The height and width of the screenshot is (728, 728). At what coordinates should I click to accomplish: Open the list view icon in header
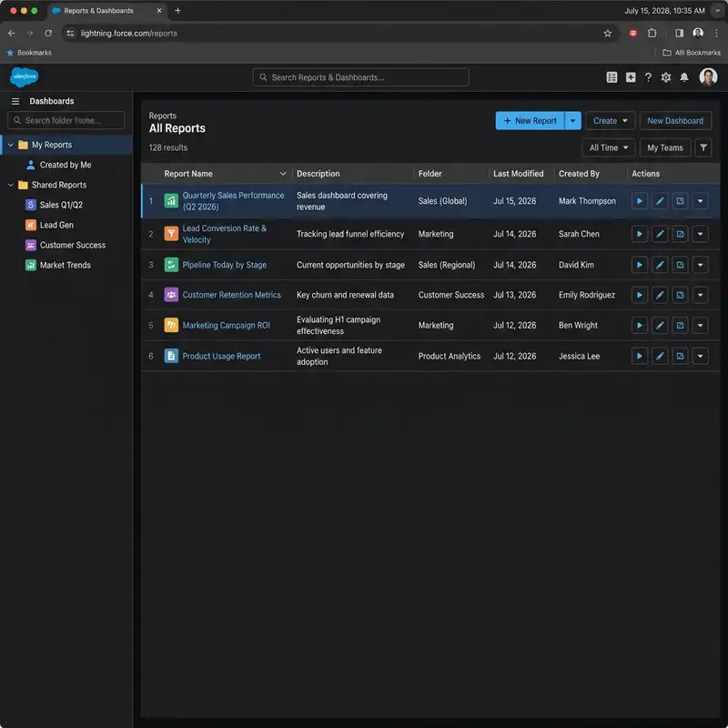pos(612,77)
